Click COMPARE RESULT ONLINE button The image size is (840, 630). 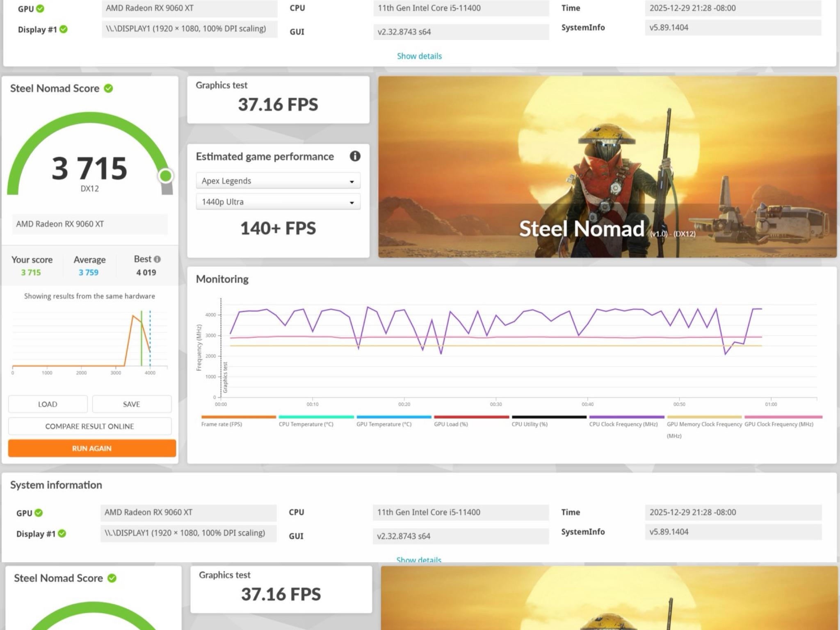(90, 426)
